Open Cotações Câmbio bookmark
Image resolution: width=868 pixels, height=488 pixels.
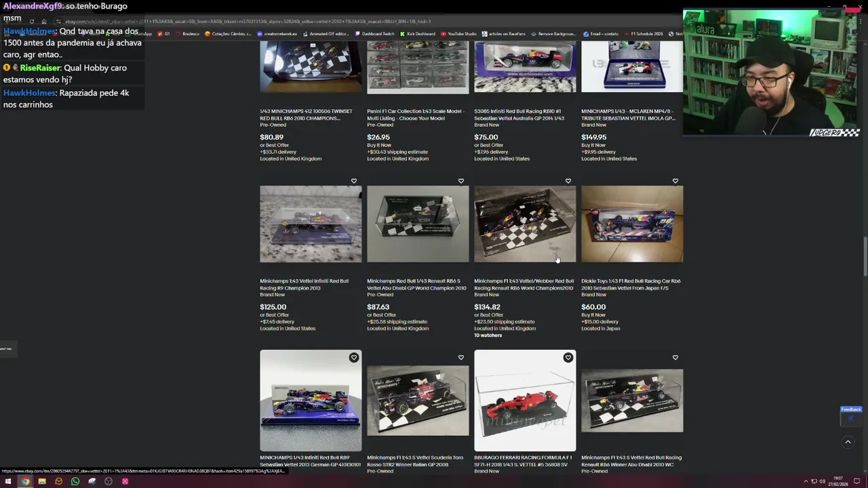pos(229,33)
